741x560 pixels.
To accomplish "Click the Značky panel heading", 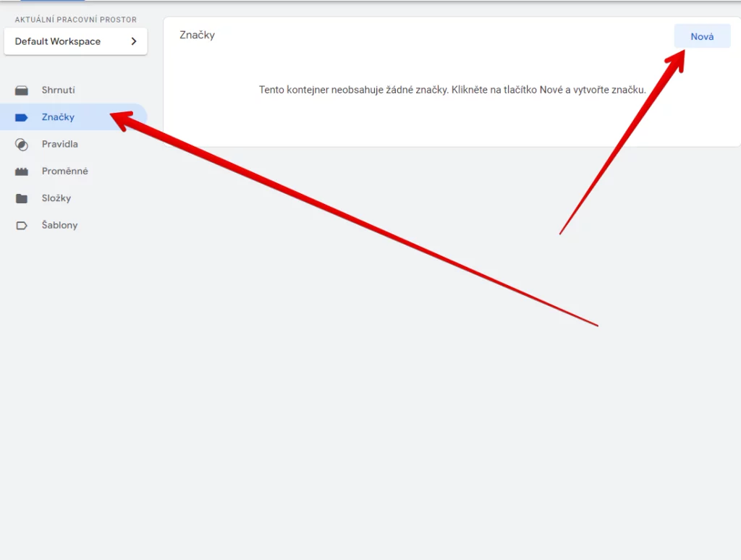I will coord(197,35).
